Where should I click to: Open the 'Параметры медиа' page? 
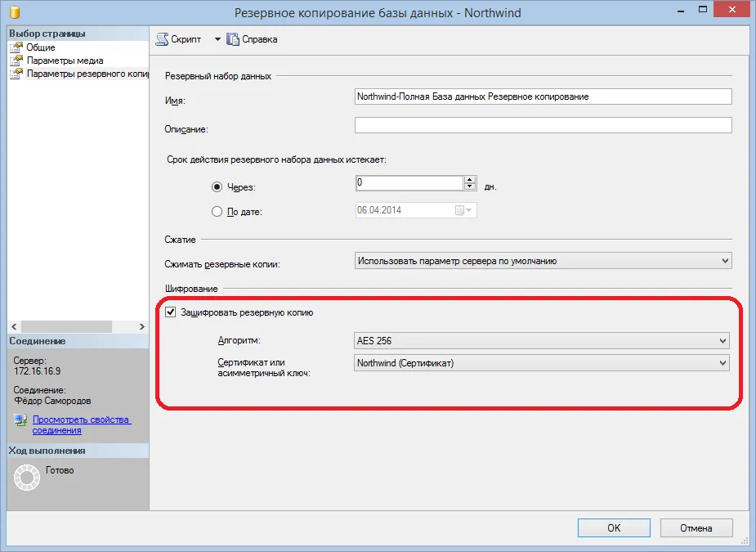coord(65,61)
